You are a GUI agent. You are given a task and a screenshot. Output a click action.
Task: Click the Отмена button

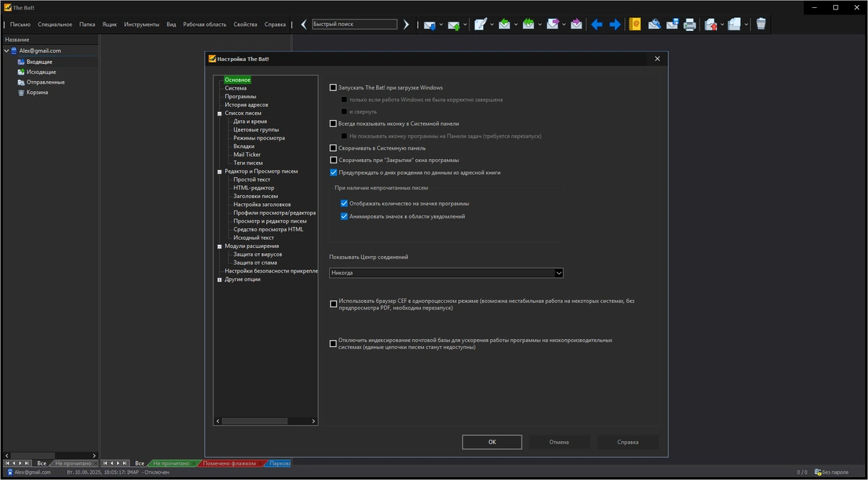tap(559, 442)
